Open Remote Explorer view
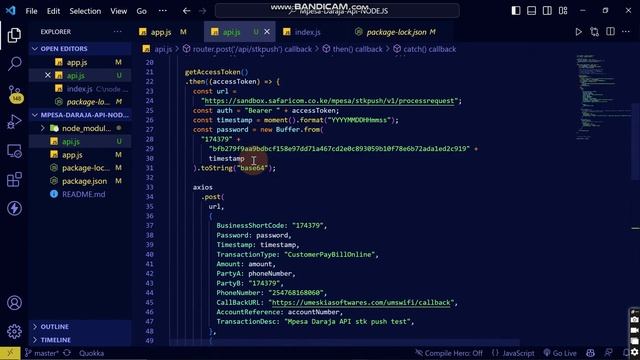The height and width of the screenshot is (360, 640). coord(14,151)
